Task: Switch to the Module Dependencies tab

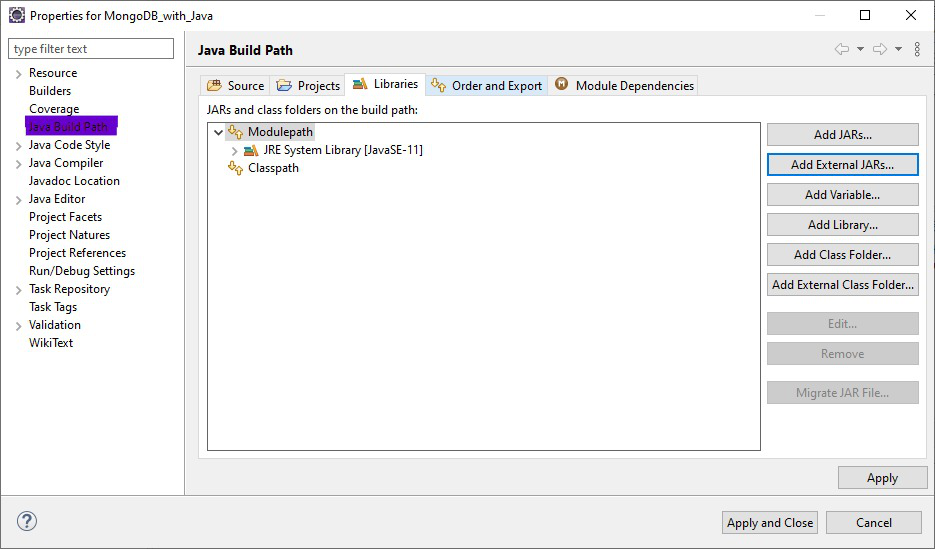Action: click(x=624, y=86)
